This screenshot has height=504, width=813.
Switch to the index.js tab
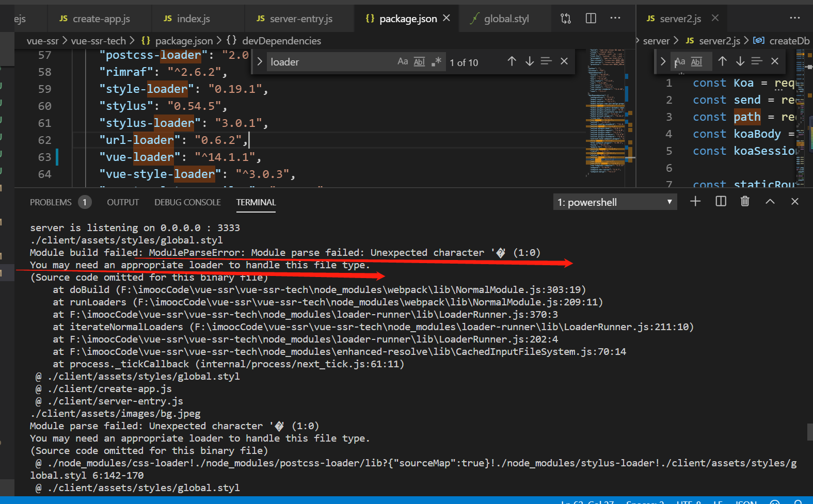point(186,19)
